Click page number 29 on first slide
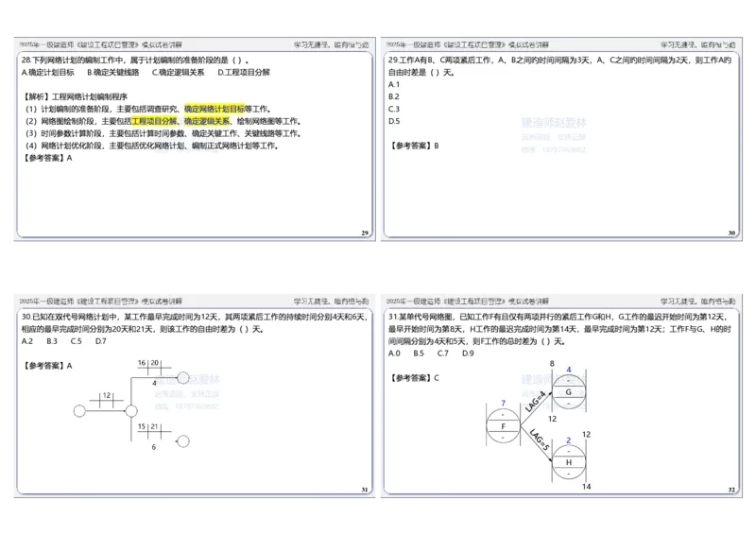The width and height of the screenshot is (756, 535). tap(365, 233)
